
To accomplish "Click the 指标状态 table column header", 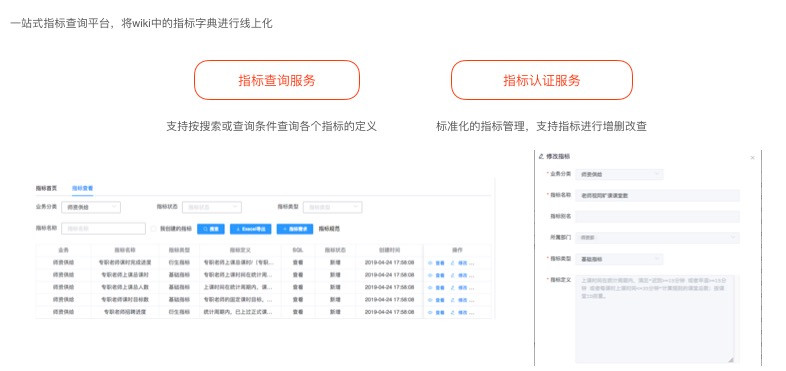I will 335,250.
